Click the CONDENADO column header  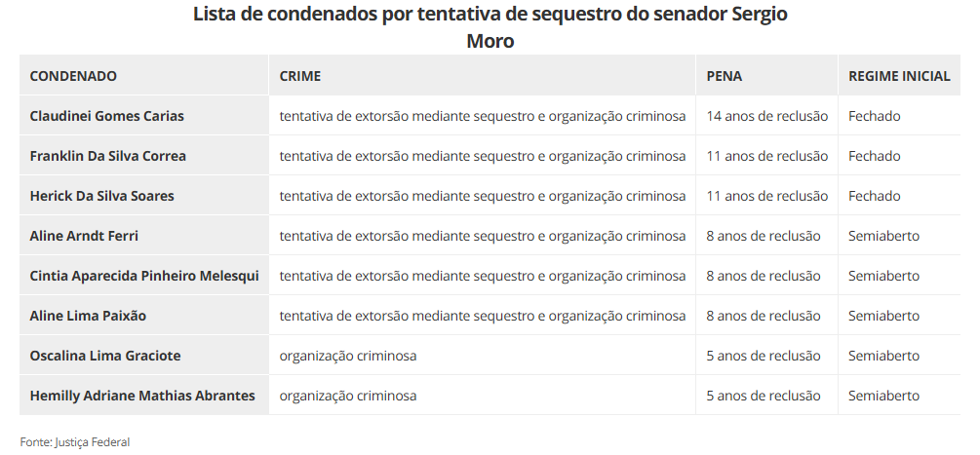click(73, 76)
